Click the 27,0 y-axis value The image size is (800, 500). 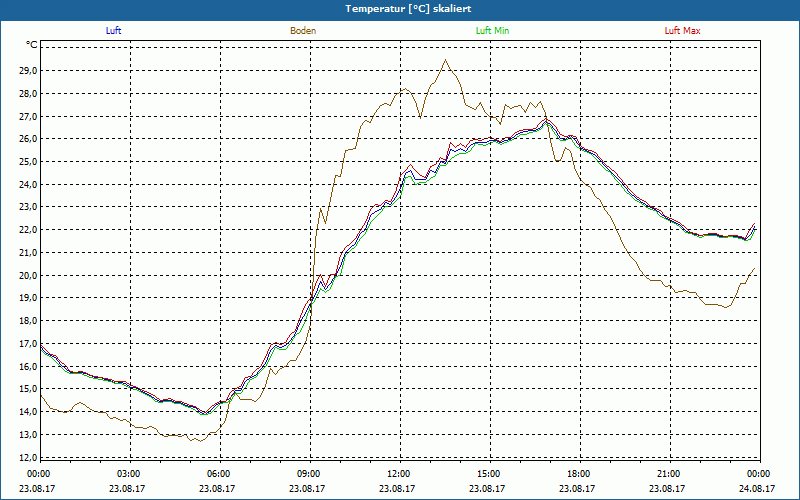point(29,116)
